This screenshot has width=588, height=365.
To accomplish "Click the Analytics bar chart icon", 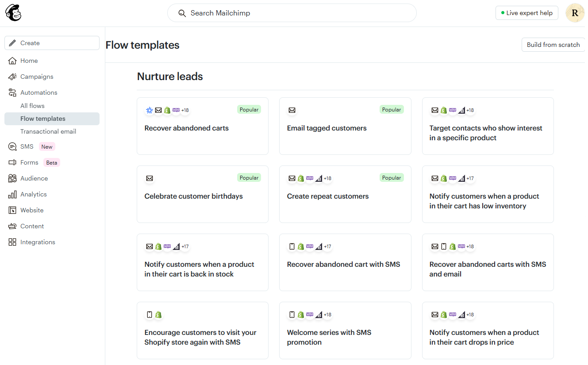I will pyautogui.click(x=12, y=194).
